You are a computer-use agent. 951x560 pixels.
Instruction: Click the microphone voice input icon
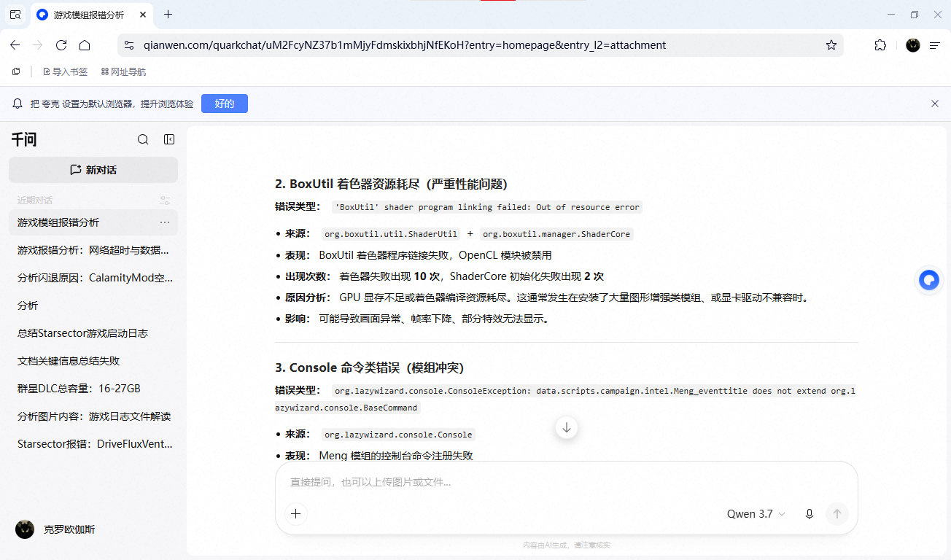pyautogui.click(x=810, y=514)
